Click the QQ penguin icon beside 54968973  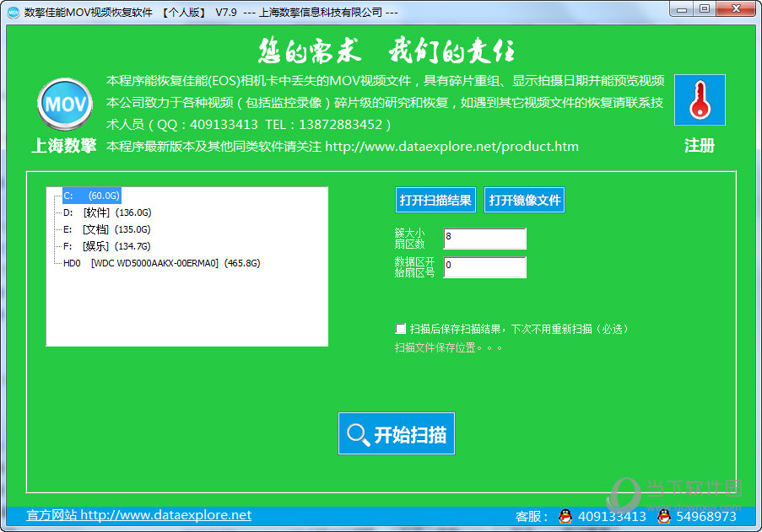664,516
